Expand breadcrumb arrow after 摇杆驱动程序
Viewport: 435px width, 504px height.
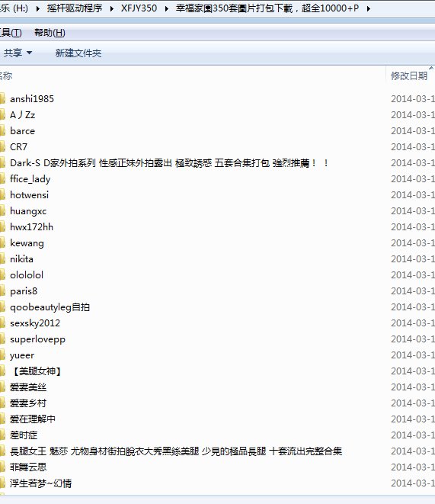(x=112, y=8)
